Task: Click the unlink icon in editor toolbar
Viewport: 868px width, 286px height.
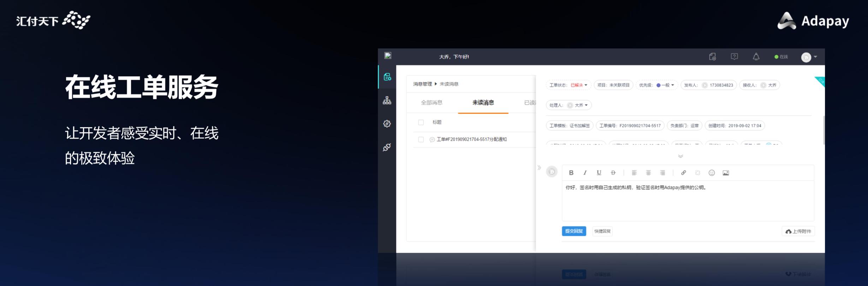Action: tap(698, 173)
